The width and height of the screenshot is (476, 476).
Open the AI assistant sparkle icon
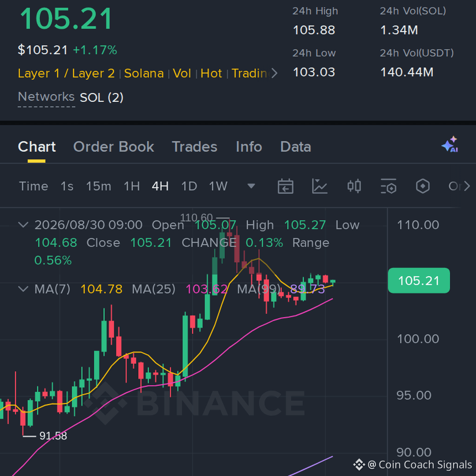click(450, 145)
